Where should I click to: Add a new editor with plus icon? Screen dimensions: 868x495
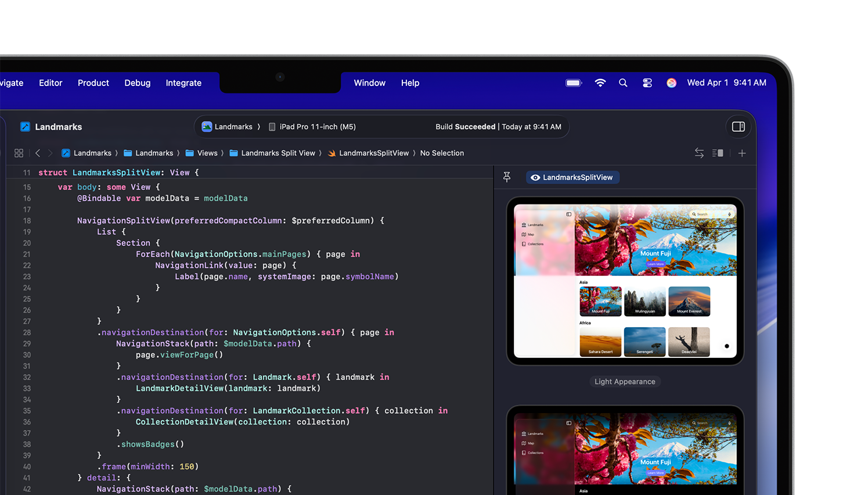[742, 153]
